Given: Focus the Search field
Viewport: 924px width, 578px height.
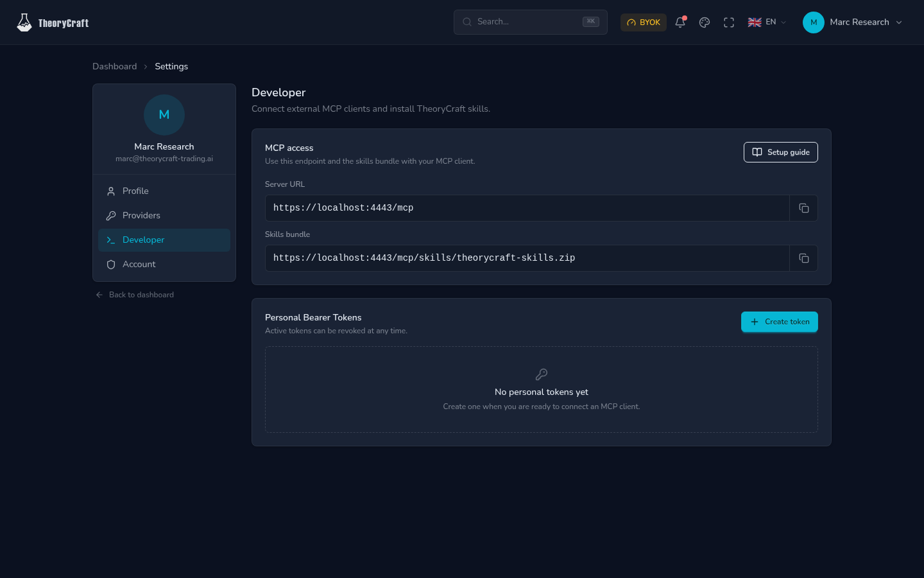Looking at the screenshot, I should point(531,22).
